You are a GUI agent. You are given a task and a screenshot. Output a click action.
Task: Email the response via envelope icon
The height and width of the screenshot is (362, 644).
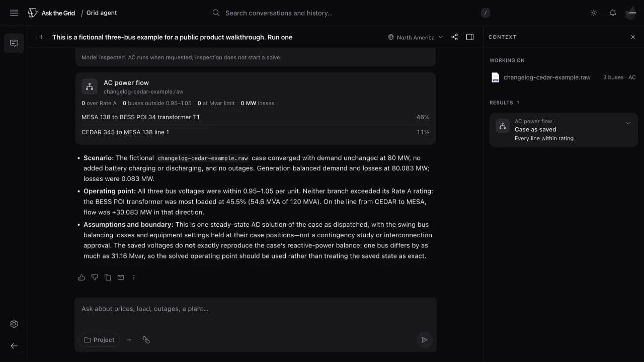121,278
